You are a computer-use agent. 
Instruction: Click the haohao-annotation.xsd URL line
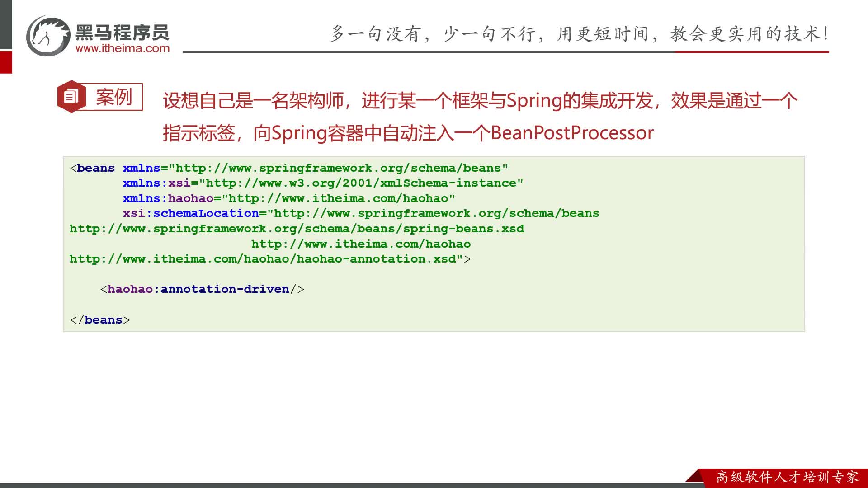(270, 259)
